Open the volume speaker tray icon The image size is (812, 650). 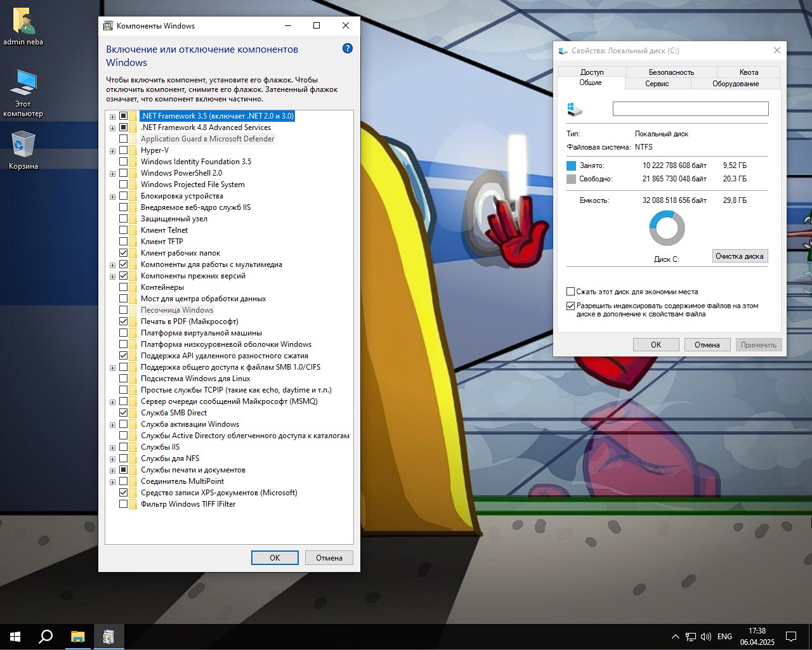coord(706,637)
